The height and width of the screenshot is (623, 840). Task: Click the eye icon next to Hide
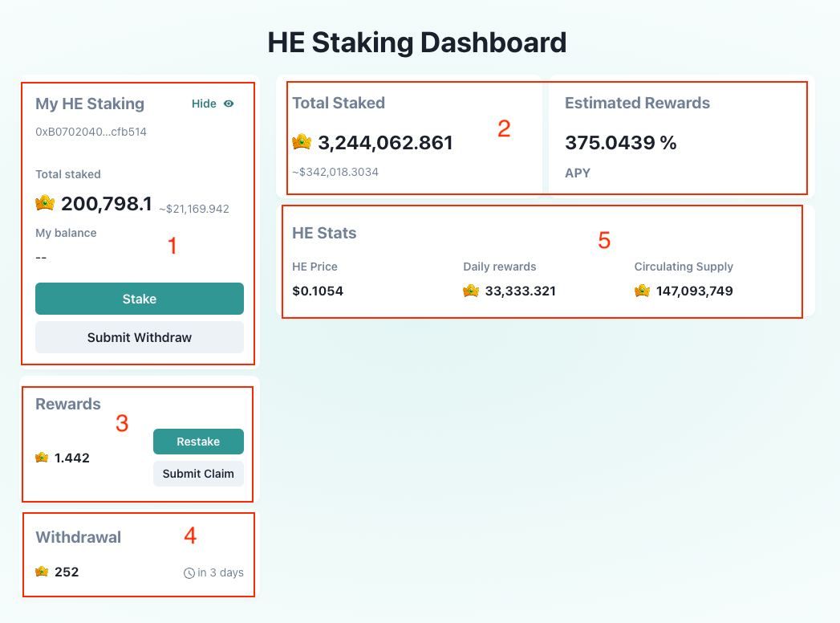[229, 104]
